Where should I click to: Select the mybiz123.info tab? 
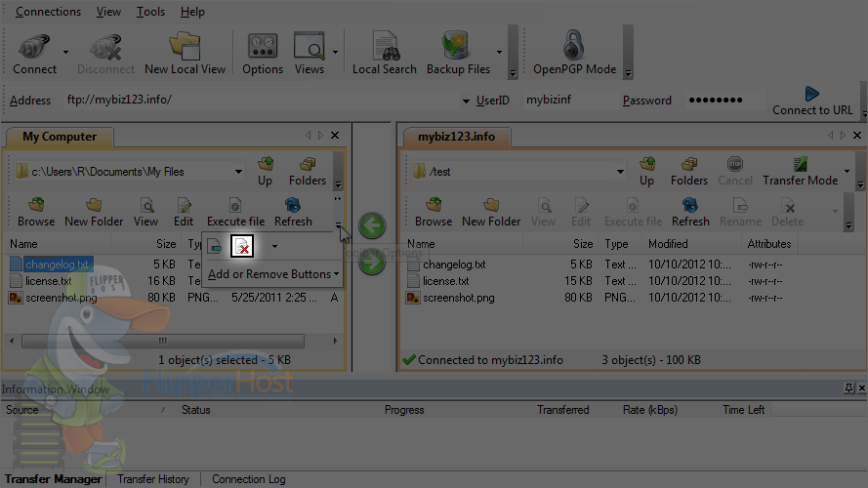[x=456, y=137]
